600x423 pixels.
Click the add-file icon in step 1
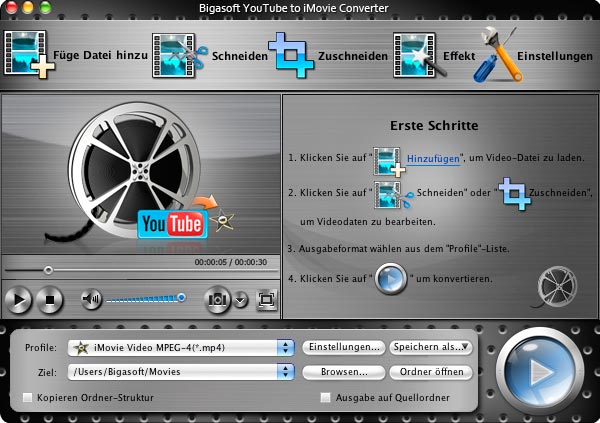389,162
